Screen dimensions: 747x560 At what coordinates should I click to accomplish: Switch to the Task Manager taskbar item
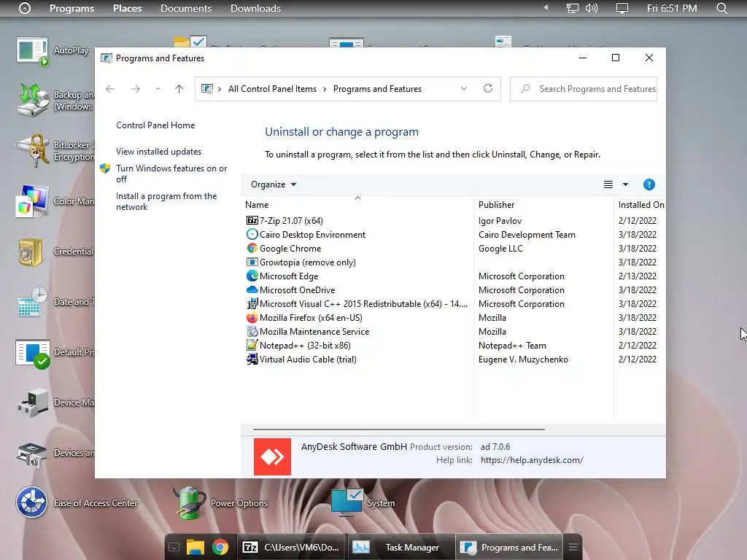point(401,547)
